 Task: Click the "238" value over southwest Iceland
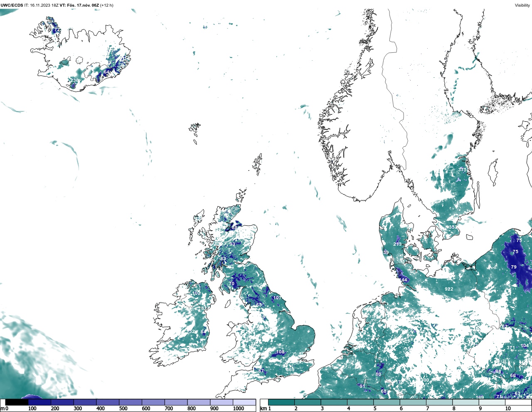(x=74, y=81)
